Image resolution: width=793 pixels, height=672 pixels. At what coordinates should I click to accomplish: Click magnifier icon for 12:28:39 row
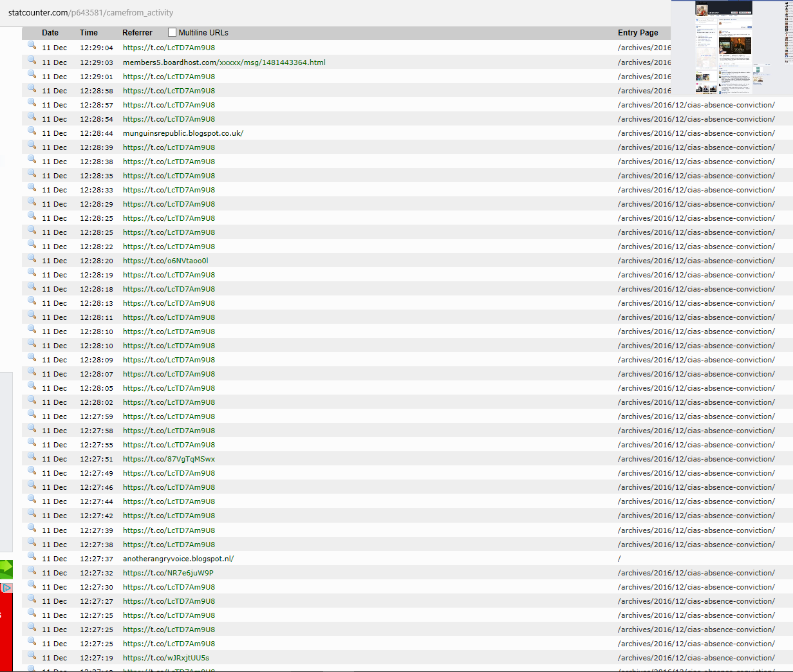(x=32, y=145)
